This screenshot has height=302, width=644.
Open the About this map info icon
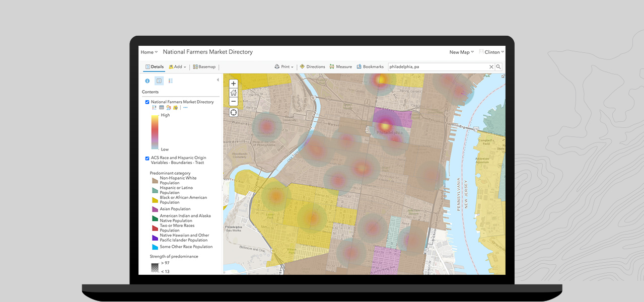(148, 81)
